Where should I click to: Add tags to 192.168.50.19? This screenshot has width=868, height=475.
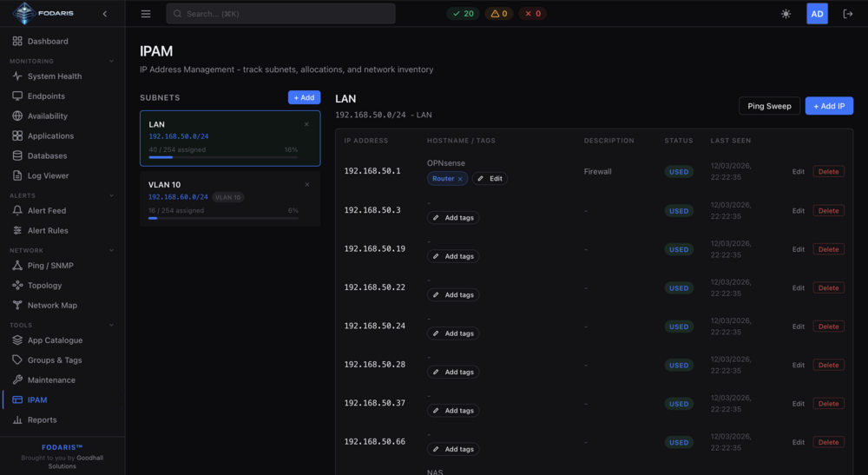453,256
